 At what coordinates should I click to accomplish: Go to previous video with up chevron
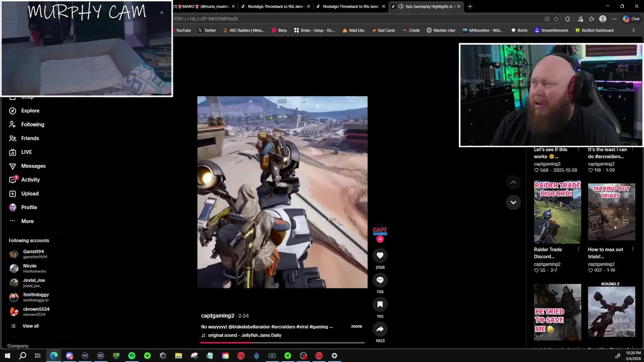[x=513, y=182]
